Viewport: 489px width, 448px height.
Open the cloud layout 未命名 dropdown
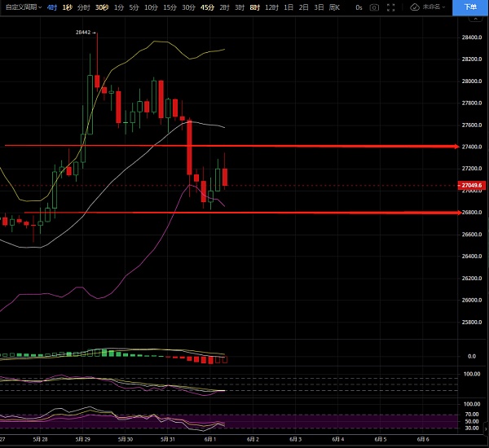click(x=428, y=7)
